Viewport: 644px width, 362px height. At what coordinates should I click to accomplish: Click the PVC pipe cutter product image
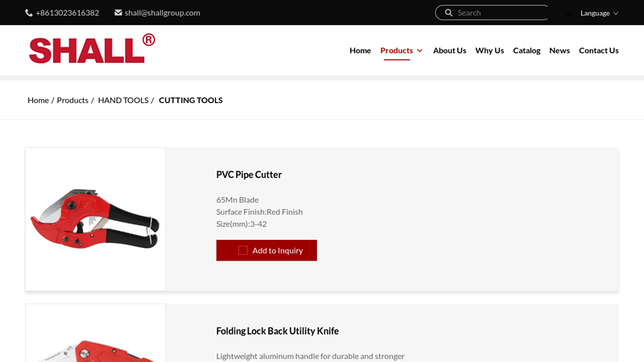[x=95, y=219]
